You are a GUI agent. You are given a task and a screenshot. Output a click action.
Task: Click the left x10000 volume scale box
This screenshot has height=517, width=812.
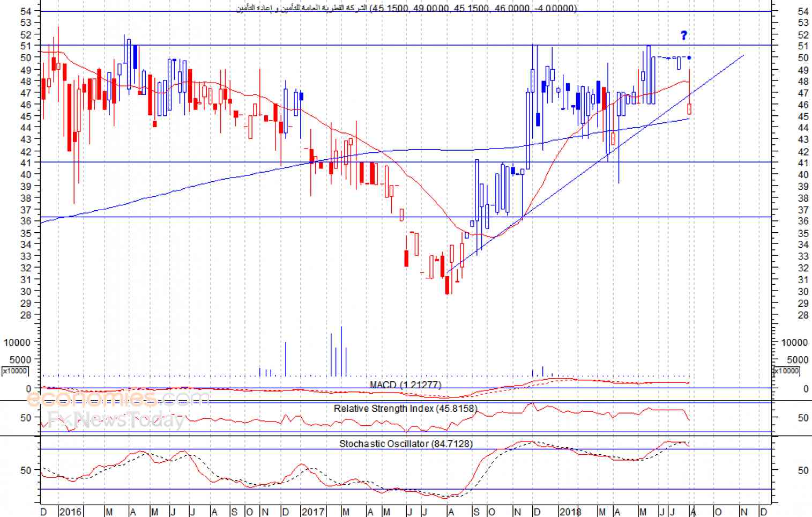point(15,371)
